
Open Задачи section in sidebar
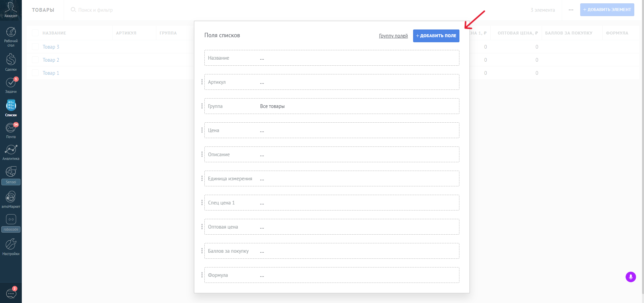tap(11, 85)
